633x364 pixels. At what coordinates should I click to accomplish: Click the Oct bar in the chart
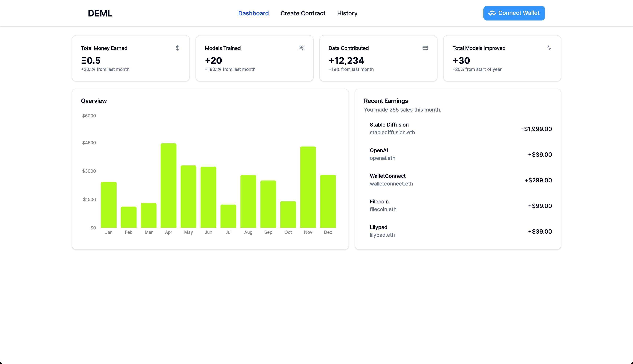click(288, 215)
